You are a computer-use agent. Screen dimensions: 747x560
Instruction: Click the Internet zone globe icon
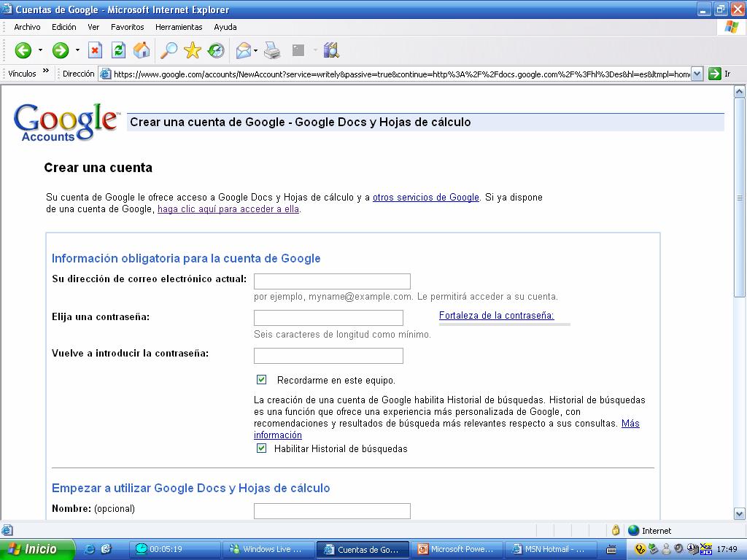633,531
